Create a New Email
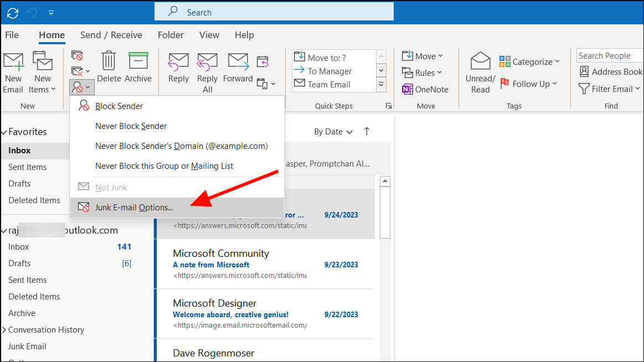The height and width of the screenshot is (362, 644). coord(13,73)
